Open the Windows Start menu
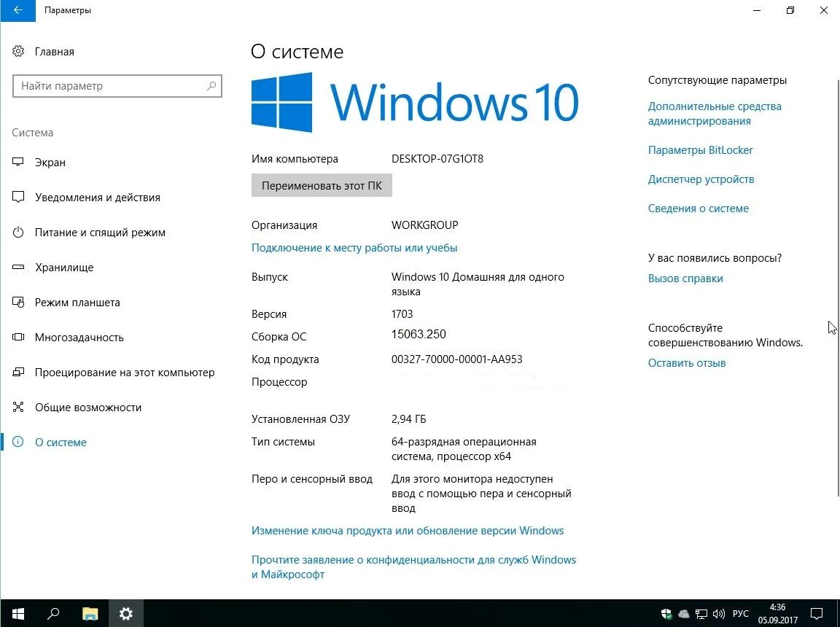Screen dimensions: 840x627 click(17, 614)
